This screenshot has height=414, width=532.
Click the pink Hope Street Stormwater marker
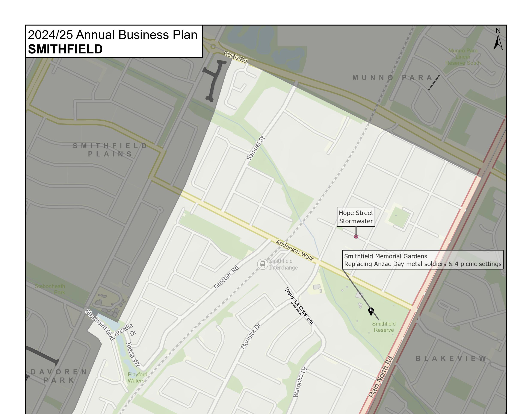pyautogui.click(x=356, y=236)
